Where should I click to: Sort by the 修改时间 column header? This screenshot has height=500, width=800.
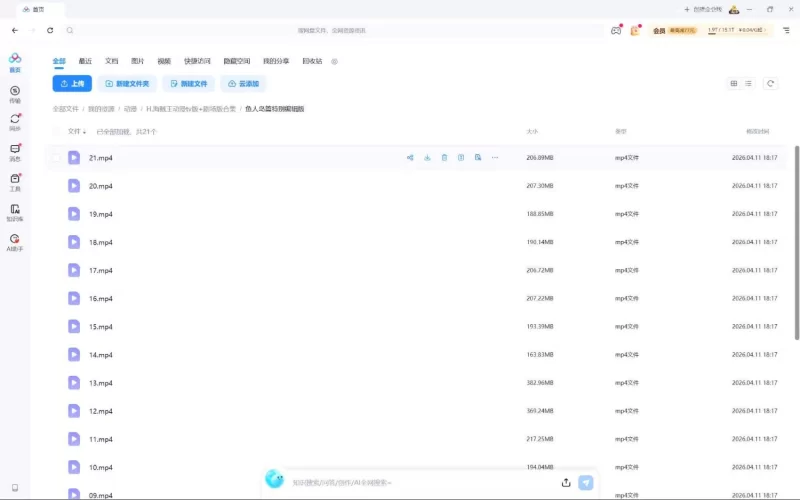757,132
